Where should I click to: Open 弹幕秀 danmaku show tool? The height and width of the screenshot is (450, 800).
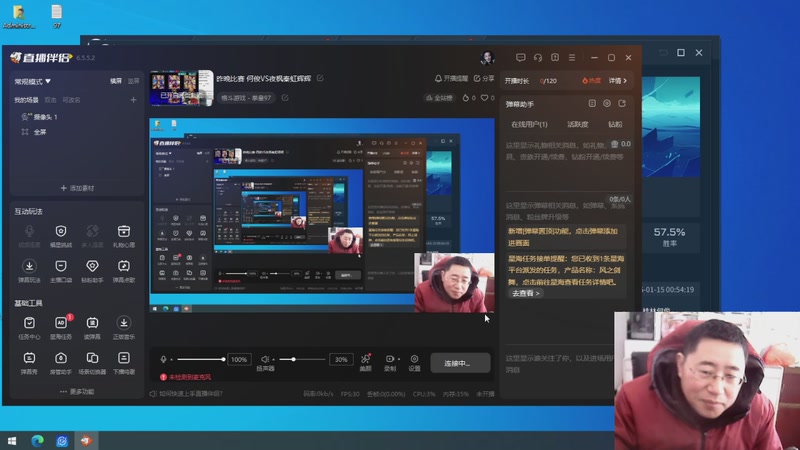click(x=29, y=363)
